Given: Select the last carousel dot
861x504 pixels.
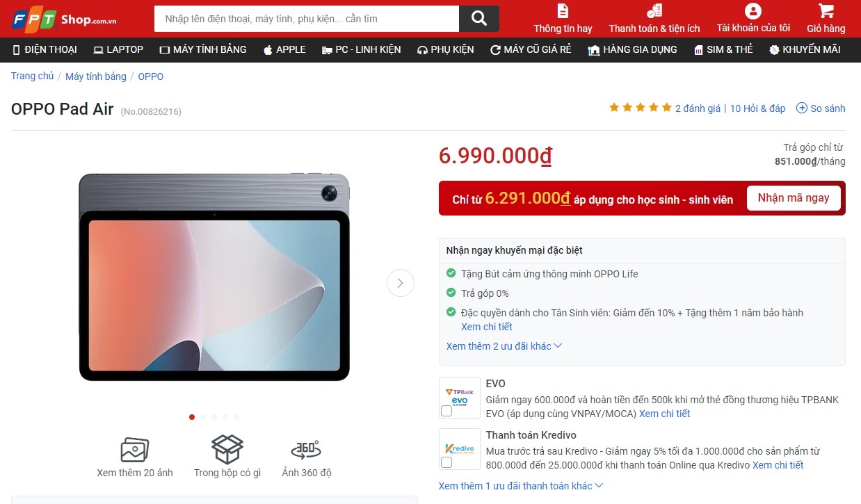Looking at the screenshot, I should point(236,417).
